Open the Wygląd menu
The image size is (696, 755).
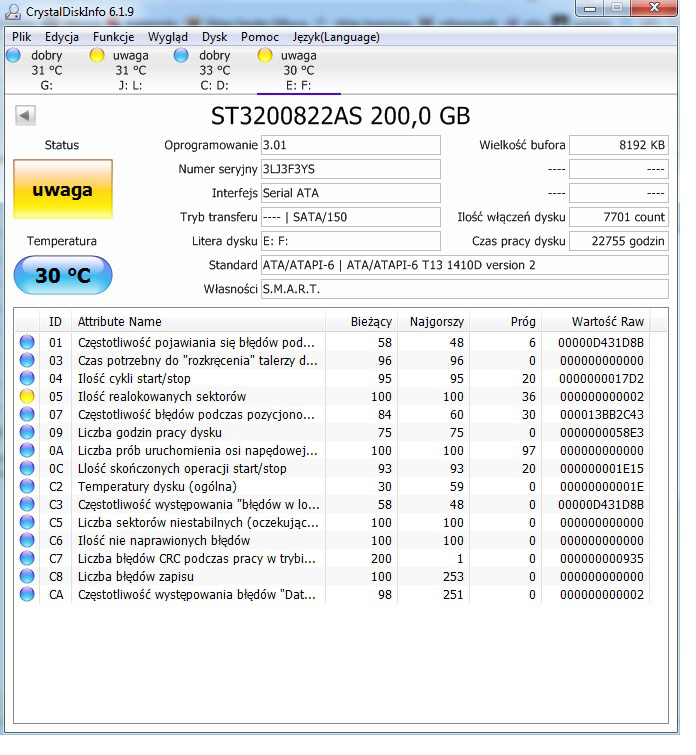coord(168,37)
